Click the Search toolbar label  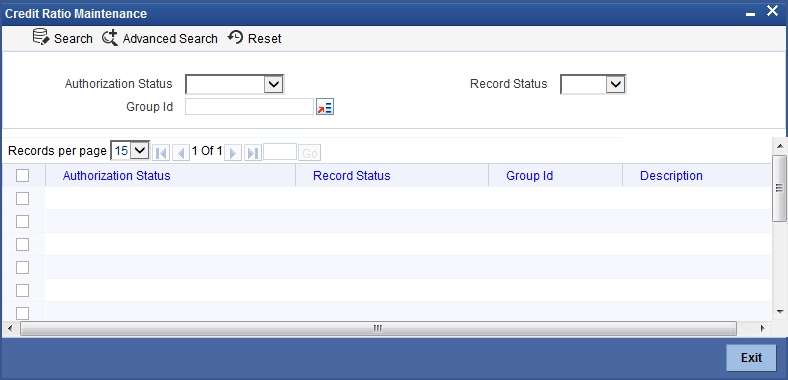click(x=73, y=39)
